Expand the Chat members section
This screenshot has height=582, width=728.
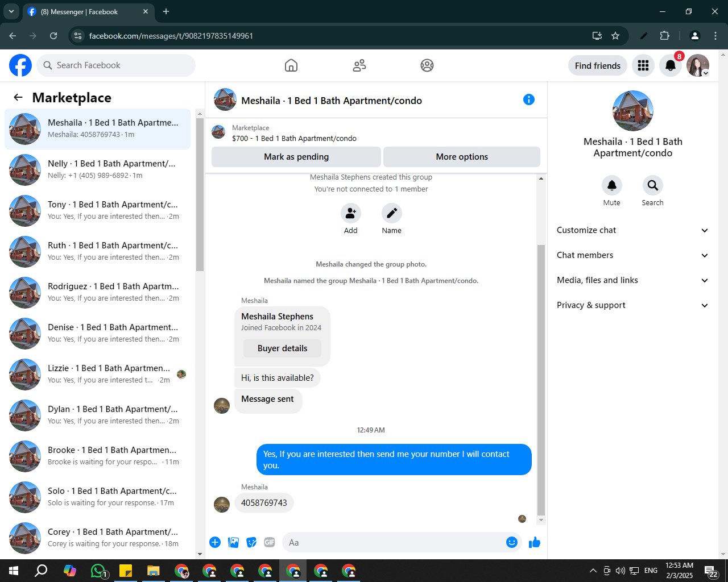point(632,255)
